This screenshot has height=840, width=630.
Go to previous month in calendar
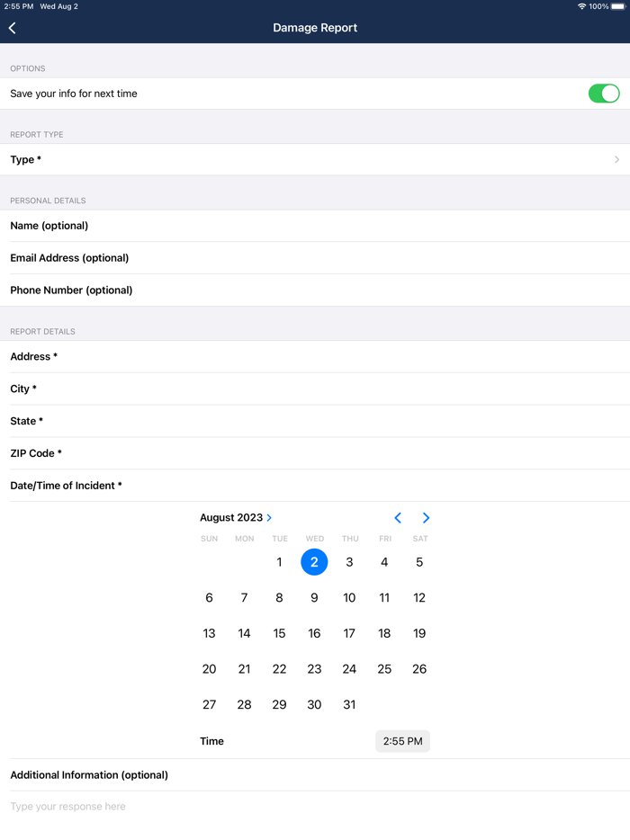point(398,517)
